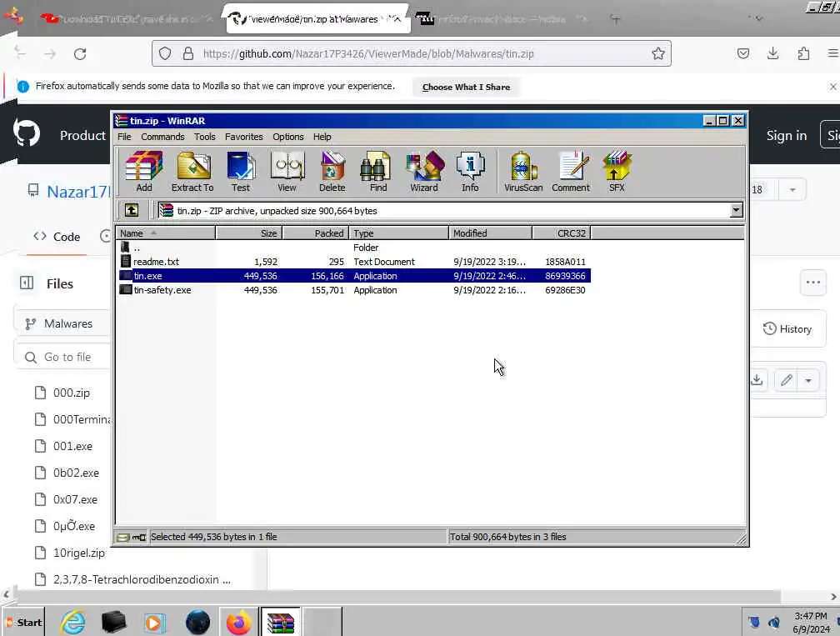The image size is (840, 636).
Task: Open the Help menu in WinRAR
Action: coord(322,137)
